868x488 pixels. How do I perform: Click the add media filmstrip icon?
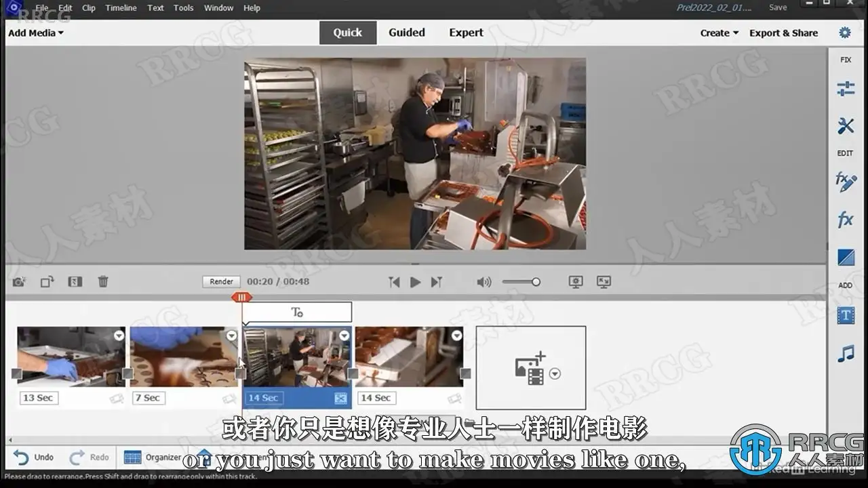pyautogui.click(x=530, y=367)
